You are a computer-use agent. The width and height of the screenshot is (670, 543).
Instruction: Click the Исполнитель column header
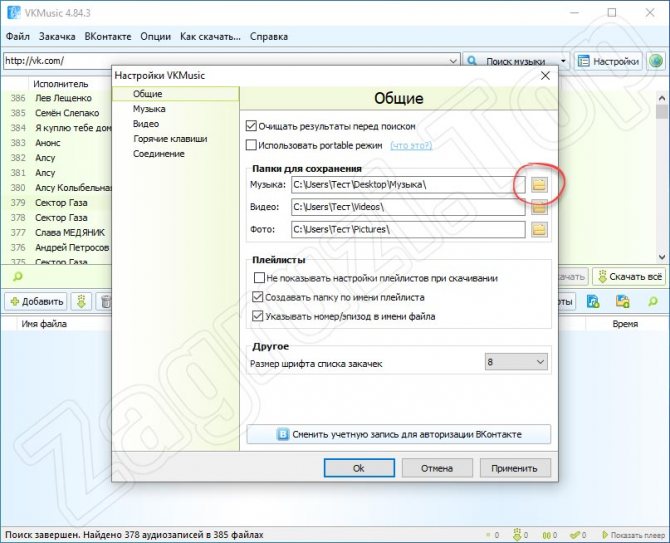point(61,84)
